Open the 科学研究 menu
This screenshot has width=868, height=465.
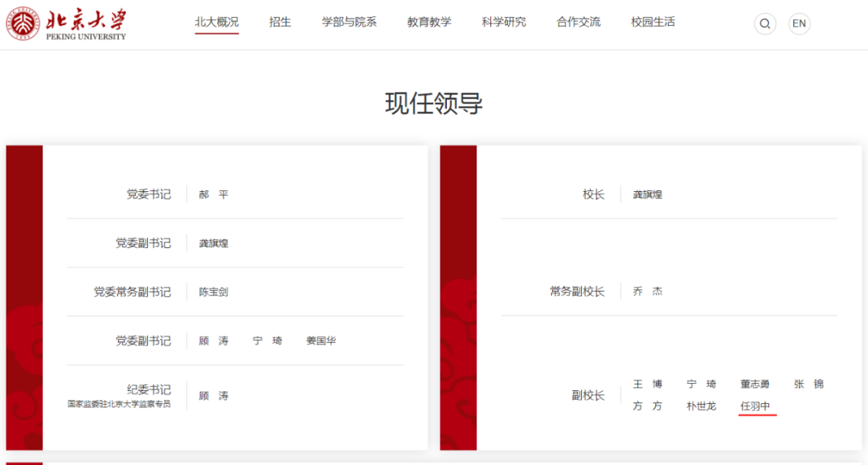coord(504,22)
